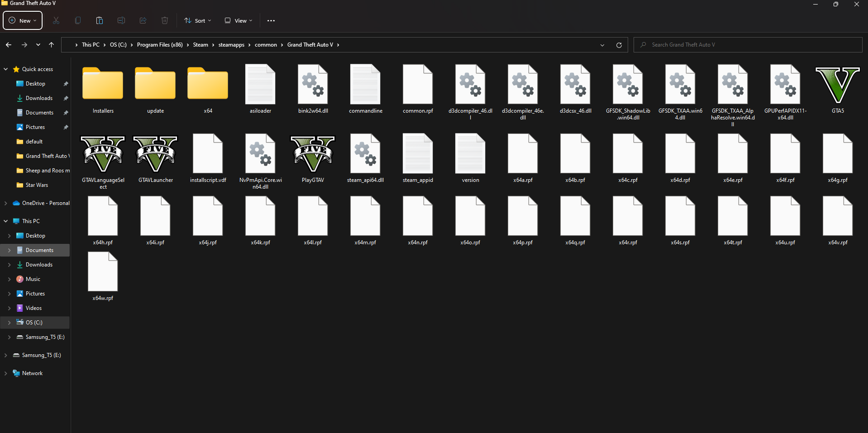Screen dimensions: 868x433
Task: Click the refresh button beside address bar
Action: pyautogui.click(x=619, y=45)
